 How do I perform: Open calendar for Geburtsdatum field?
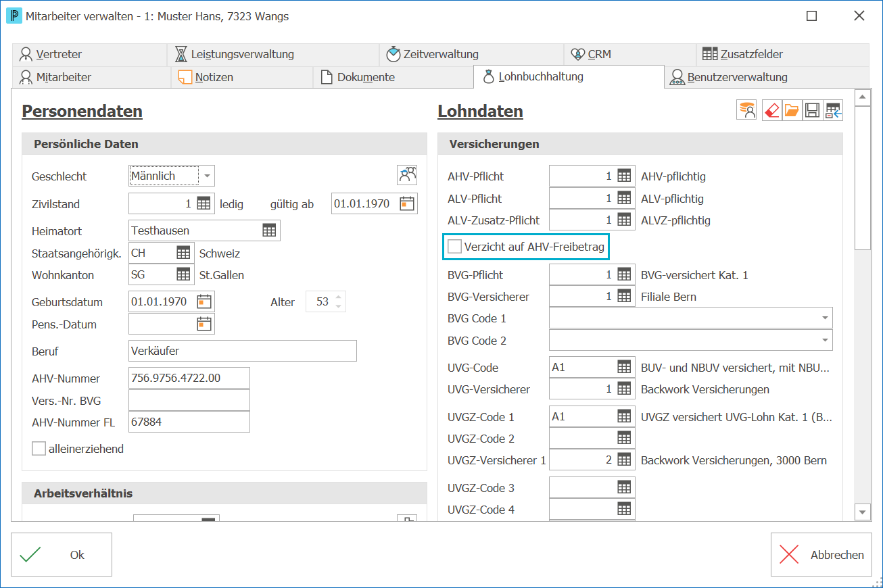point(204,301)
